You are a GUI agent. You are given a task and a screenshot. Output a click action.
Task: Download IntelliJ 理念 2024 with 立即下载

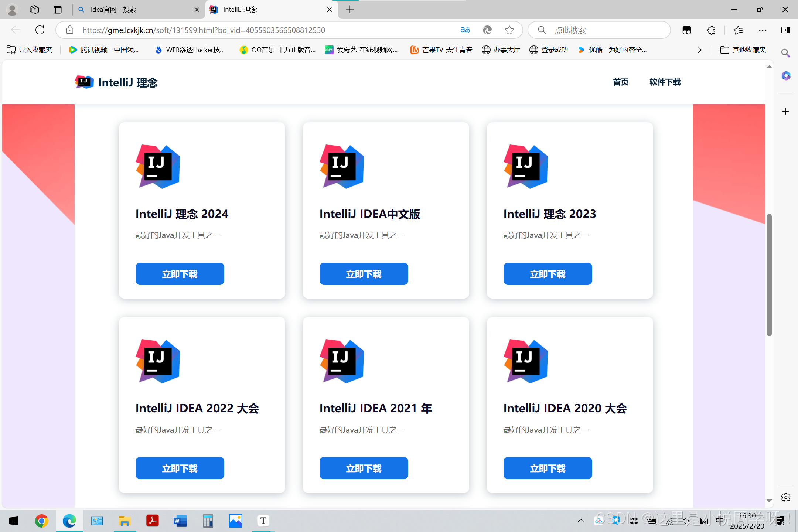[180, 274]
